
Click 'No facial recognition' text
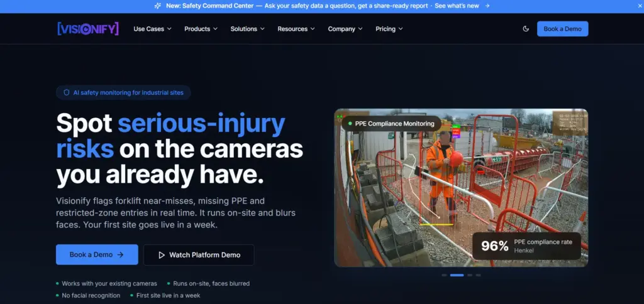tap(91, 295)
